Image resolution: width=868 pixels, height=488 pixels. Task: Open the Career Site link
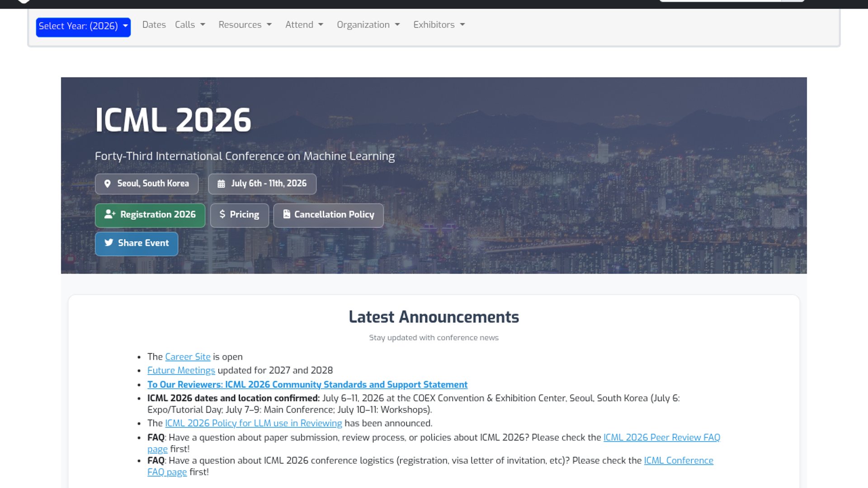point(188,357)
